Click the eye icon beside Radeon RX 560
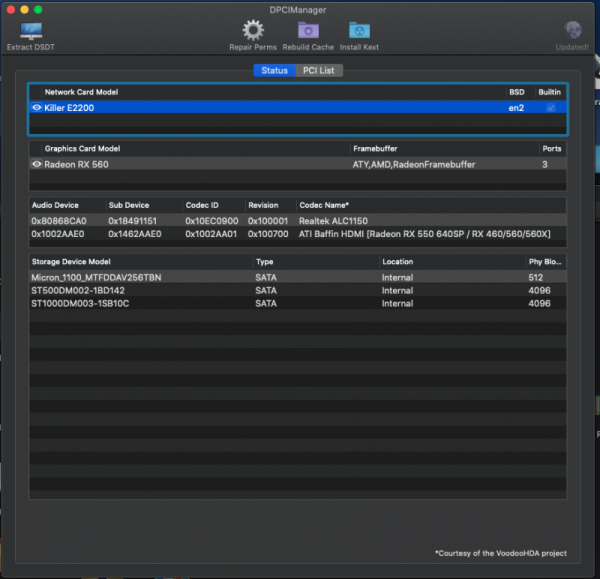The width and height of the screenshot is (600, 579). [x=37, y=164]
